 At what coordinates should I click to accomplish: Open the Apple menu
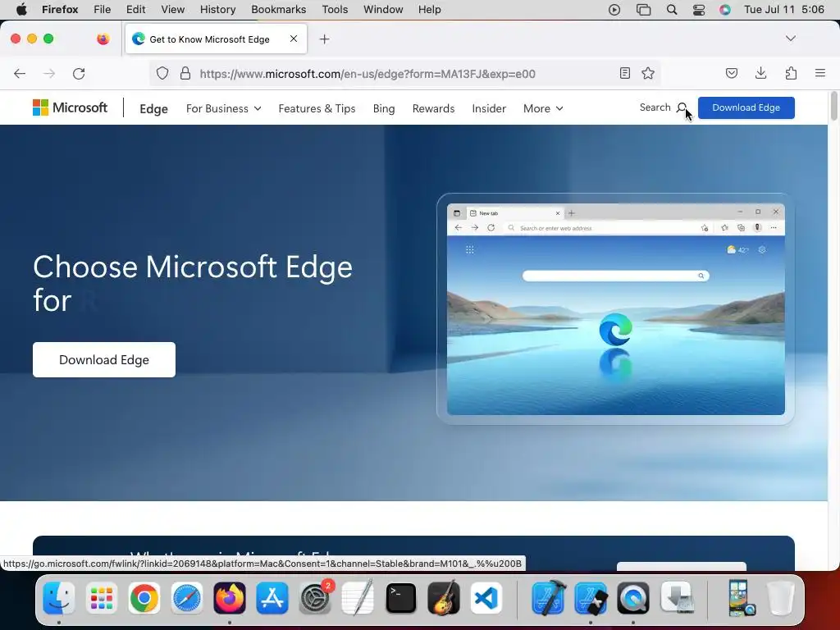[x=21, y=10]
